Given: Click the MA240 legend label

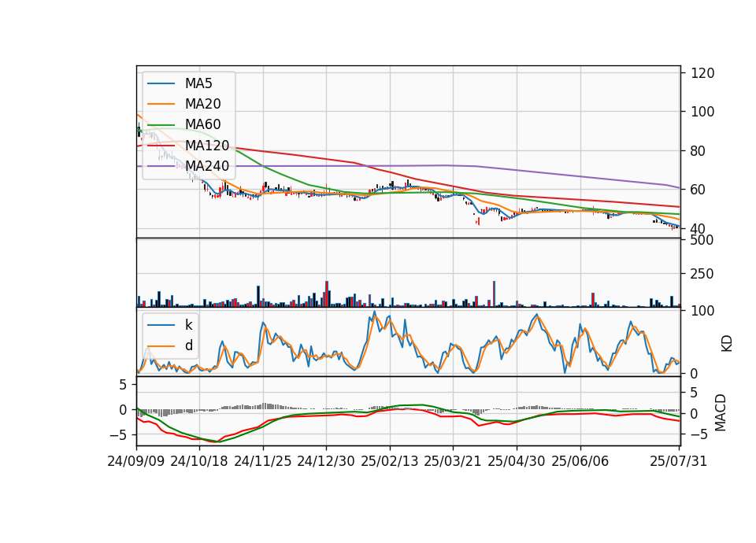Looking at the screenshot, I should coord(207,166).
